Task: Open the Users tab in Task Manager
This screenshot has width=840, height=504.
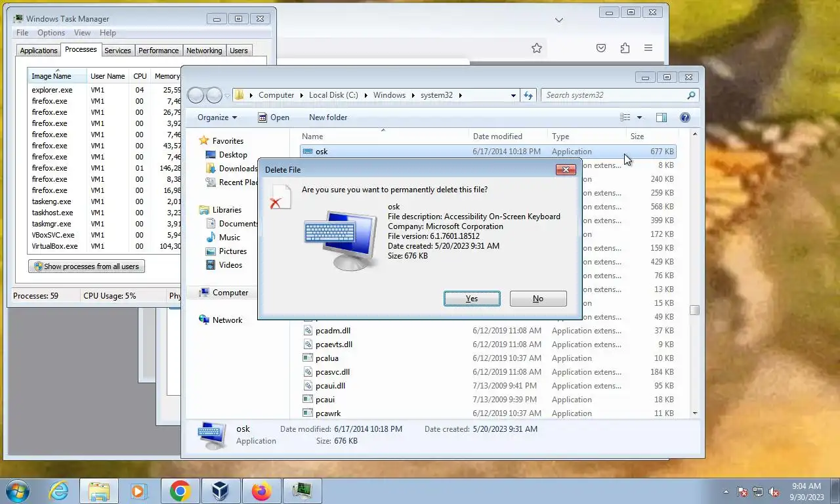Action: [x=239, y=51]
